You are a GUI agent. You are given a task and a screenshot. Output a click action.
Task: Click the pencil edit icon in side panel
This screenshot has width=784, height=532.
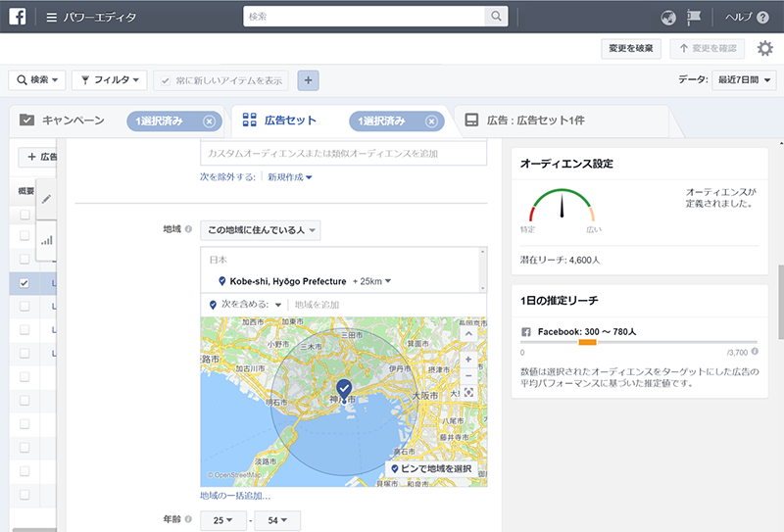[46, 199]
